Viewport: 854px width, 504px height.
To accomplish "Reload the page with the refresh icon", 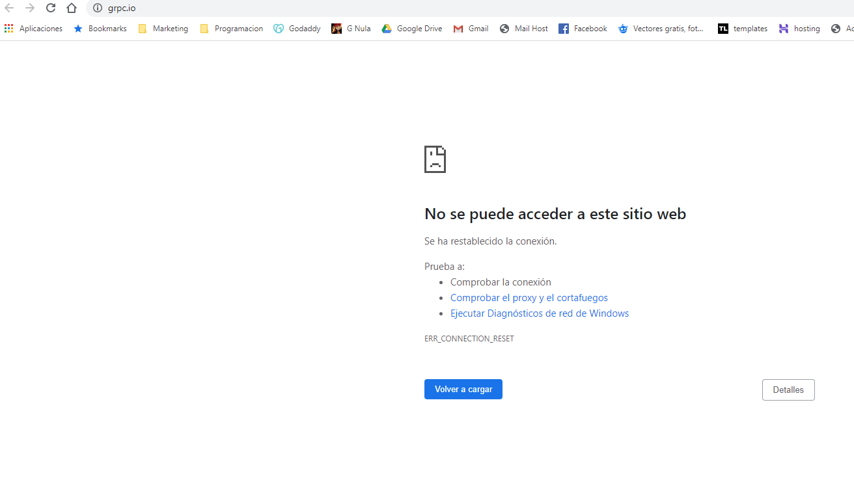I will coord(51,8).
